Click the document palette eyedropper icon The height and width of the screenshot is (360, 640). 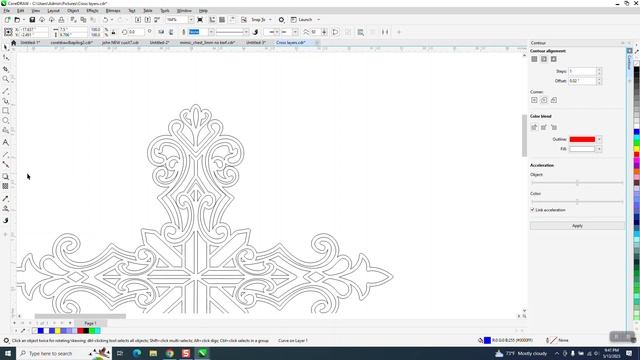point(23,331)
